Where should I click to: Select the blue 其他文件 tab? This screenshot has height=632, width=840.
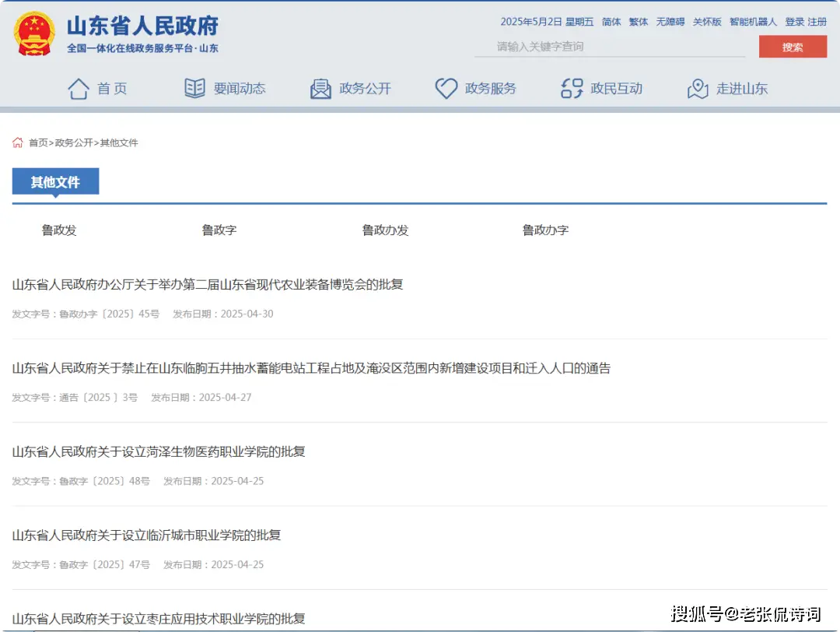click(x=56, y=181)
